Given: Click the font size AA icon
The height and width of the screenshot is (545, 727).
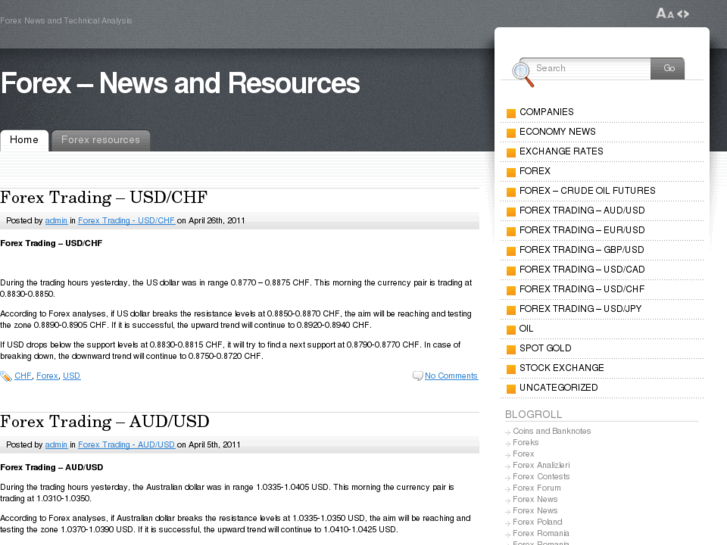Looking at the screenshot, I should coord(665,13).
